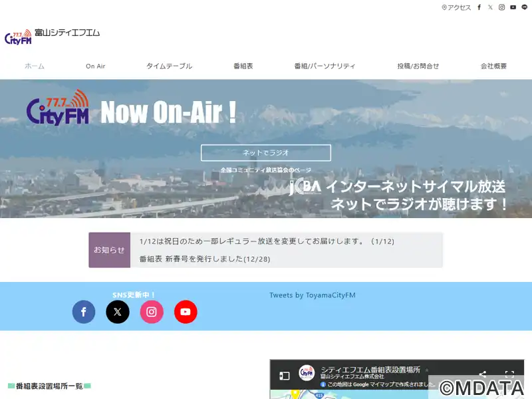Open the タイムテーブル menu item
Image resolution: width=532 pixels, height=399 pixels.
coord(169,66)
